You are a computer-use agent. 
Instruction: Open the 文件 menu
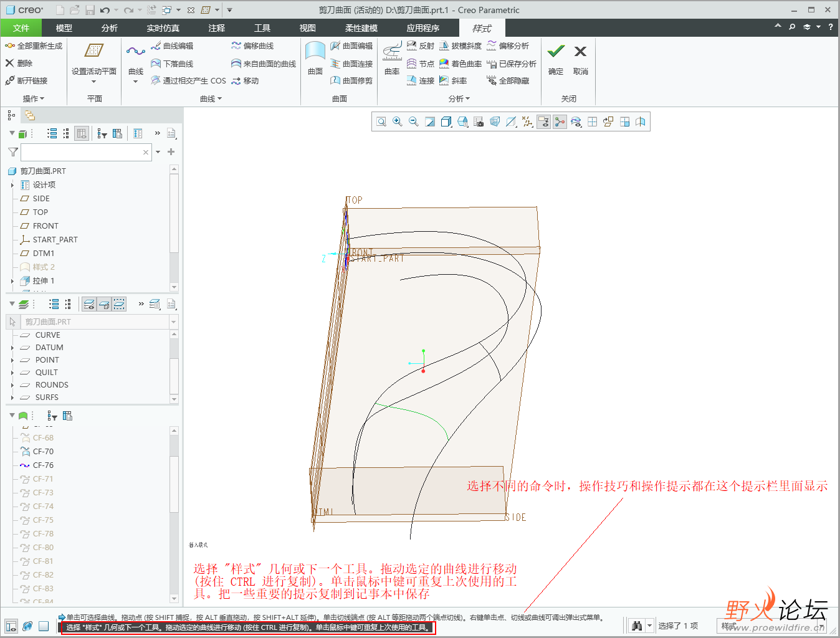coord(21,28)
